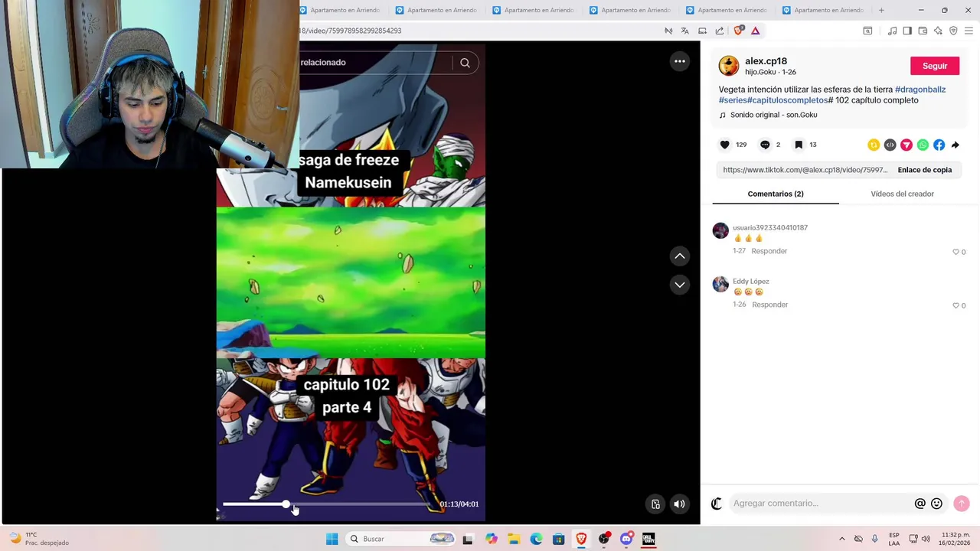The width and height of the screenshot is (980, 551).
Task: Open the #capituloscompletos hashtag
Action: (787, 100)
